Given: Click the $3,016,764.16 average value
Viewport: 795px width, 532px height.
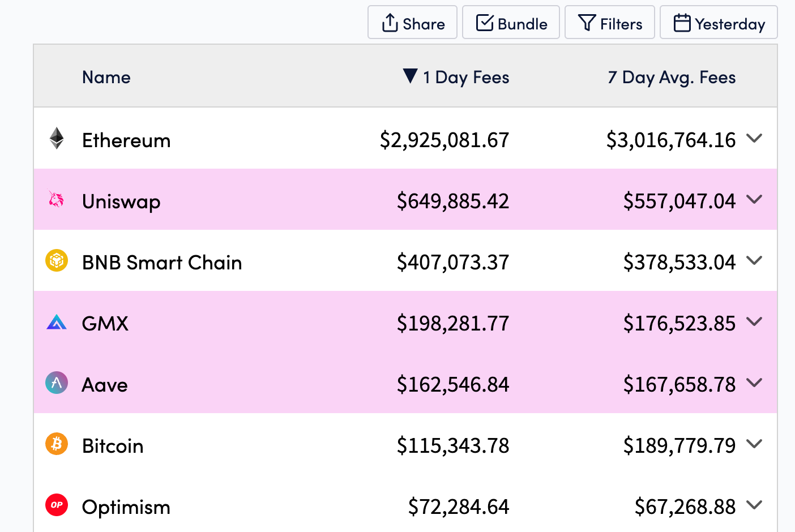Looking at the screenshot, I should click(x=671, y=140).
